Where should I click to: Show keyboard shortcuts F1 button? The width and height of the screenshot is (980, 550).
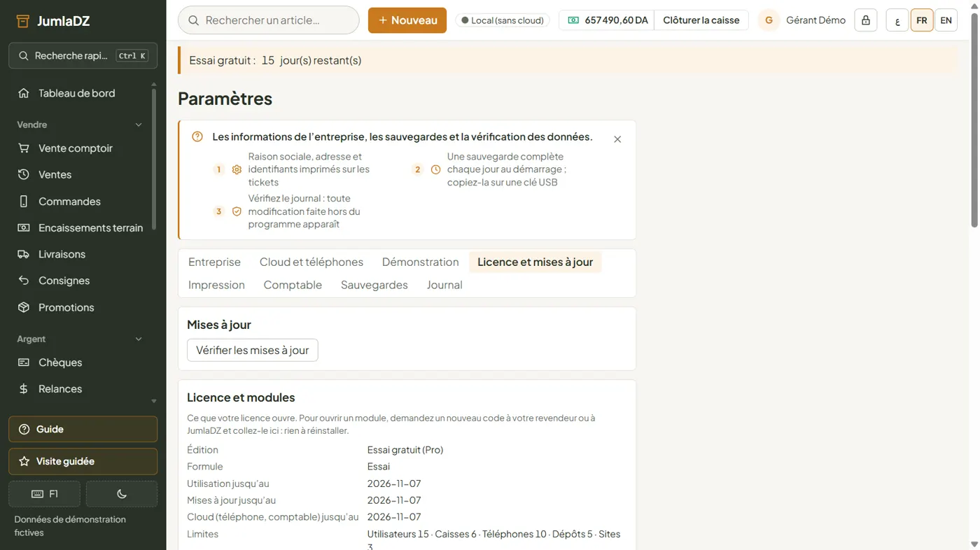[x=44, y=494]
